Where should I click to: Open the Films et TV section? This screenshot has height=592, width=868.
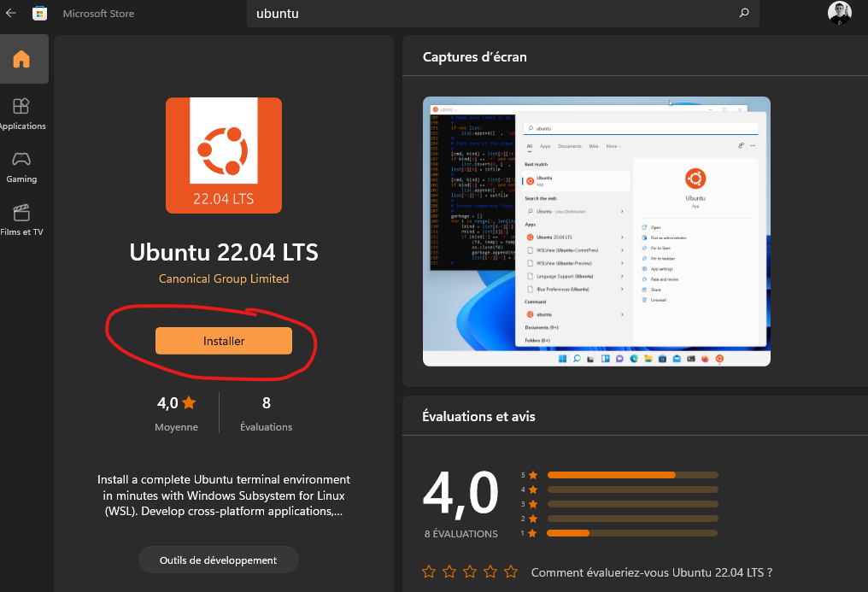tap(21, 220)
